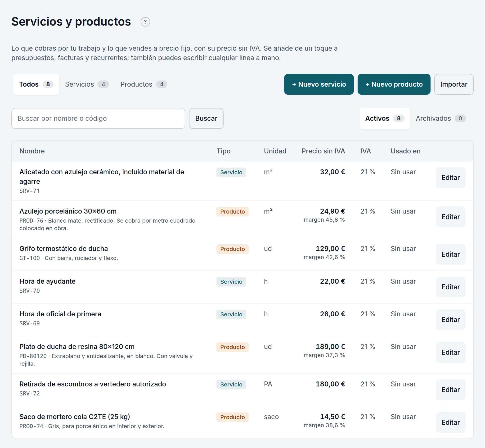This screenshot has width=485, height=448.
Task: Select the Hora de oficial de primera name
Action: [x=60, y=314]
